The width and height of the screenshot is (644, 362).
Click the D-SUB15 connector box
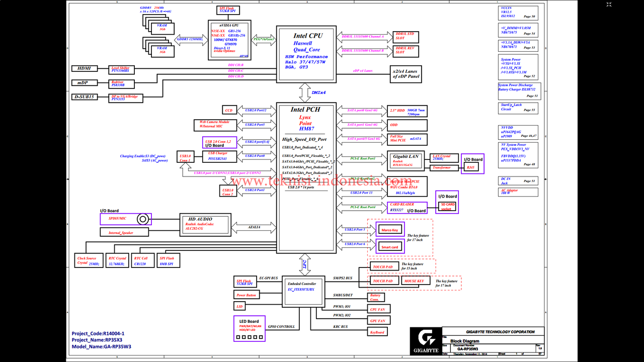(85, 97)
